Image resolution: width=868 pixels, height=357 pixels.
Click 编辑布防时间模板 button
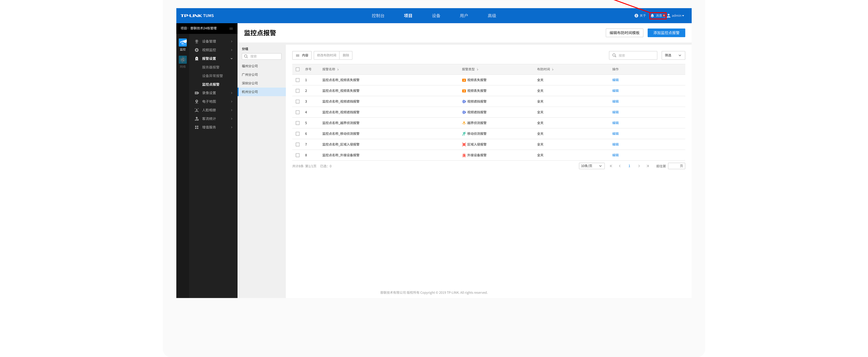point(624,33)
